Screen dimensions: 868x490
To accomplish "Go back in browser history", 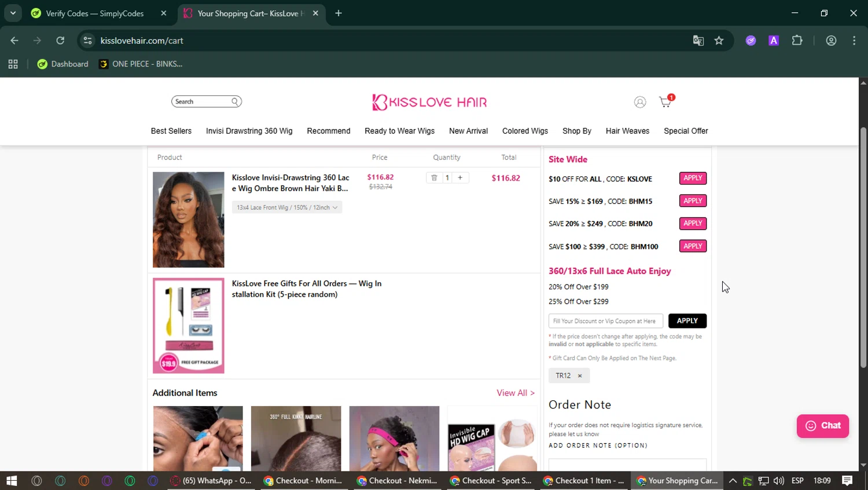I will tap(14, 40).
